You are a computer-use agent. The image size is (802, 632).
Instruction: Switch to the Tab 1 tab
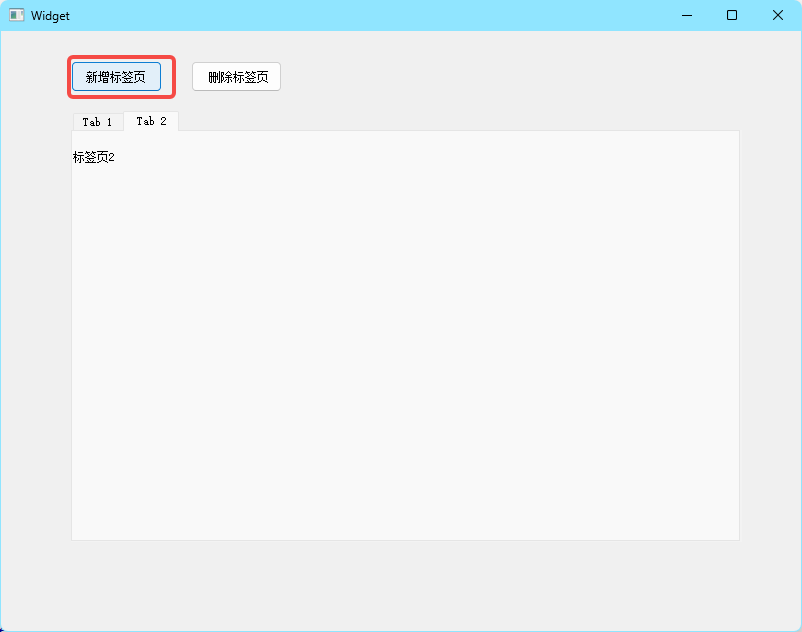click(x=98, y=122)
